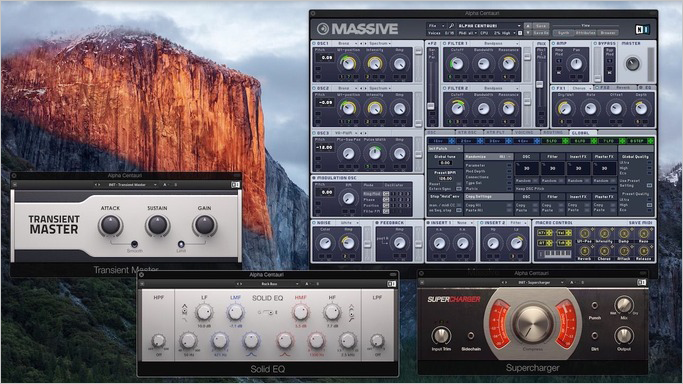Click macro knob labeled Attack

pos(624,251)
